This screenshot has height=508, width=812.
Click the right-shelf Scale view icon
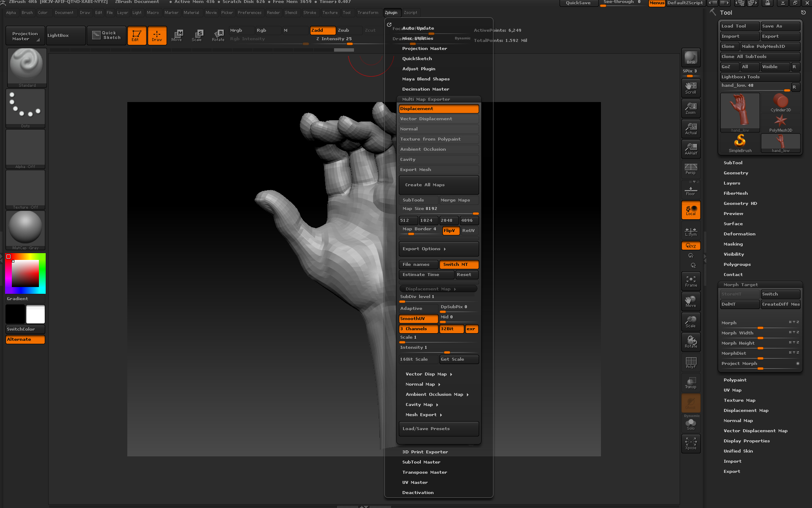[691, 322]
